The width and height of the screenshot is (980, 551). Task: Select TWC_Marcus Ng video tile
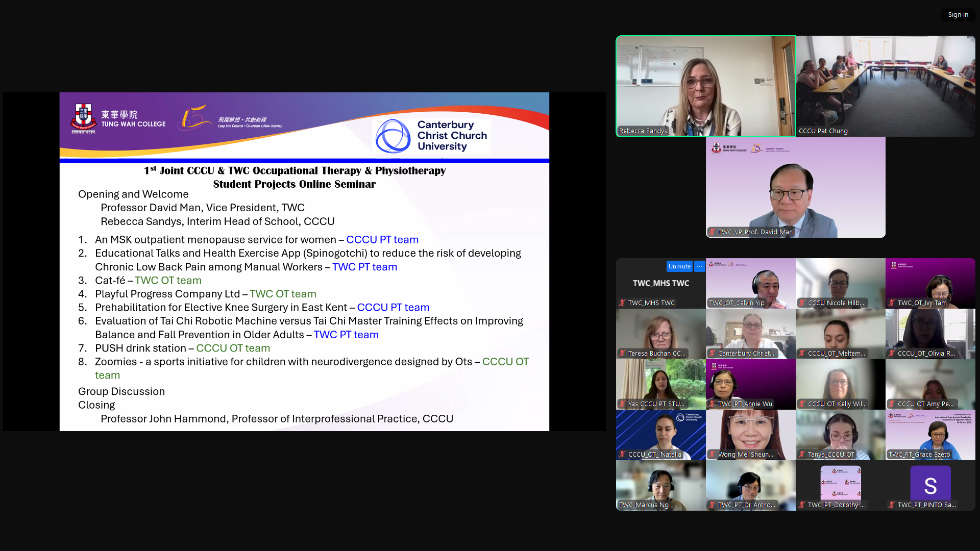point(661,485)
